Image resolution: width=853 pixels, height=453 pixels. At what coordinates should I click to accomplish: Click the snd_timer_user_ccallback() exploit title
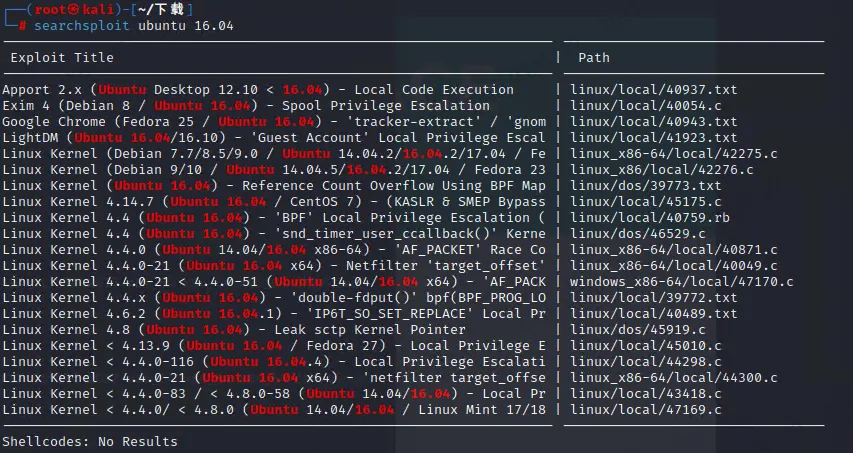tap(274, 234)
